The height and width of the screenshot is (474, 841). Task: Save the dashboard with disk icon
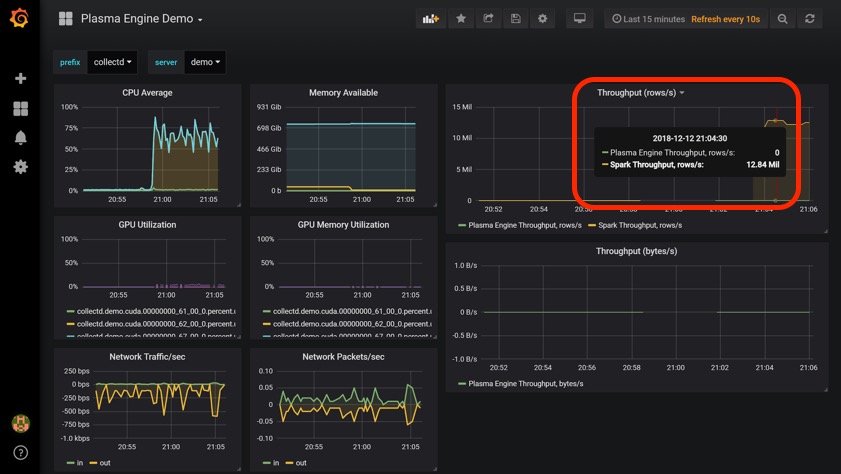coord(515,19)
